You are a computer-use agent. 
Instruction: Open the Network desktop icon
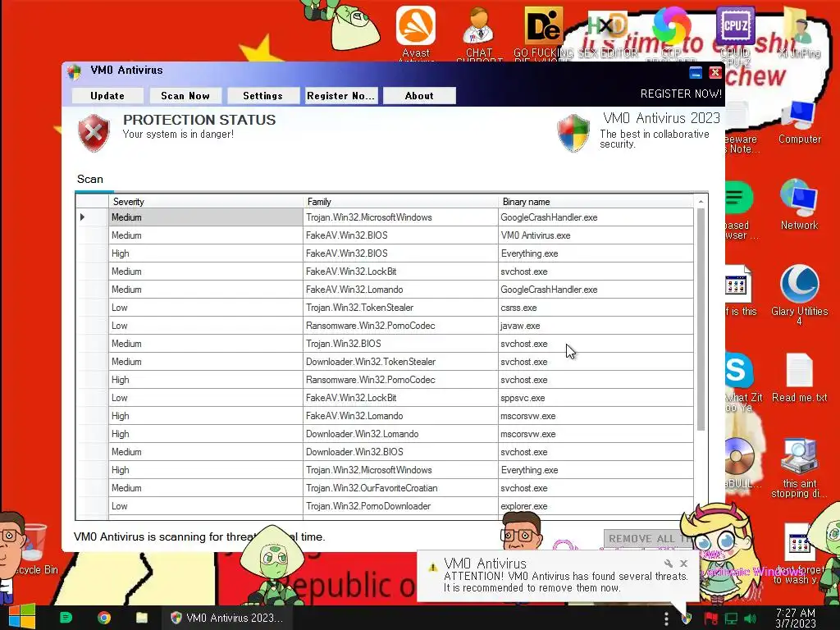799,204
